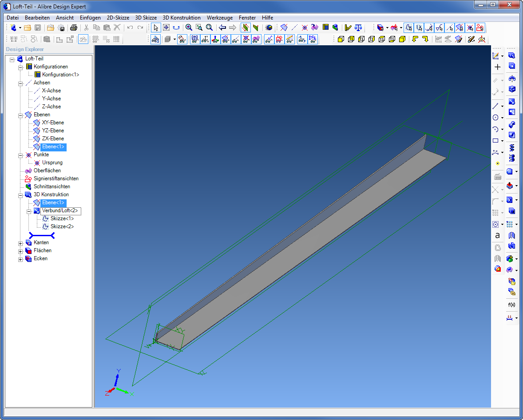Viewport: 523px width, 420px height.
Task: Click the shell feature icon
Action: coord(511,211)
